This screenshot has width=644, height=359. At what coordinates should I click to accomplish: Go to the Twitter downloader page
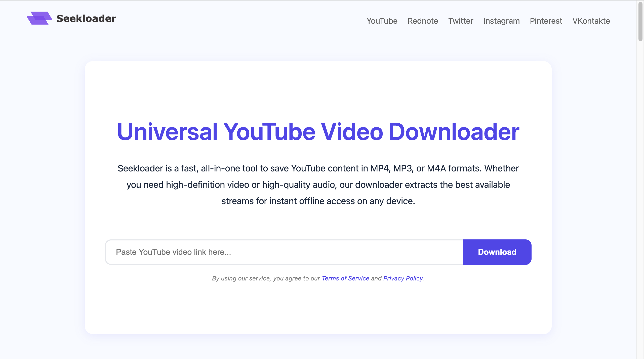[460, 21]
